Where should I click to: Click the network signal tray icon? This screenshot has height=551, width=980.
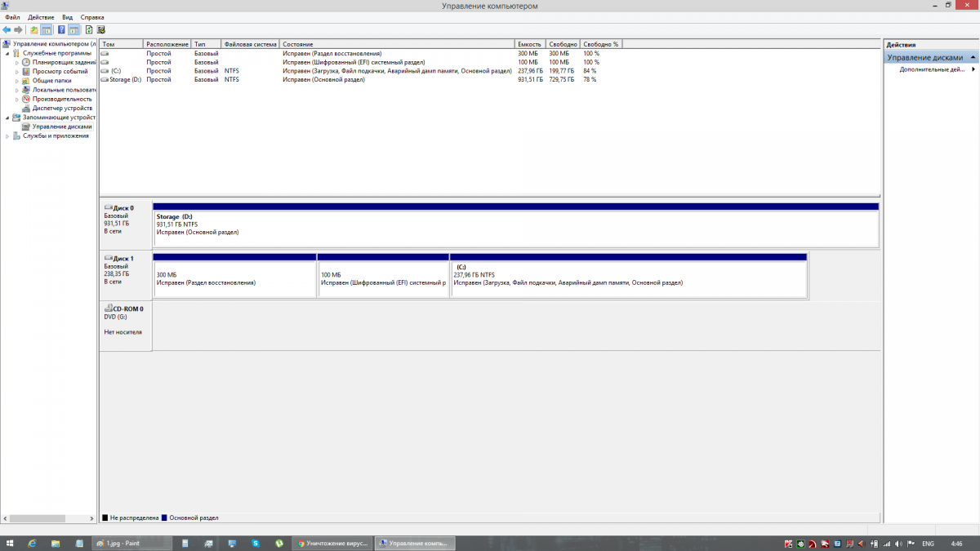pyautogui.click(x=887, y=544)
